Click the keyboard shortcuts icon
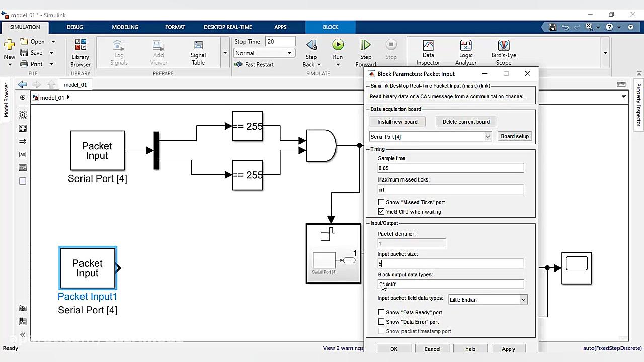 click(621, 84)
